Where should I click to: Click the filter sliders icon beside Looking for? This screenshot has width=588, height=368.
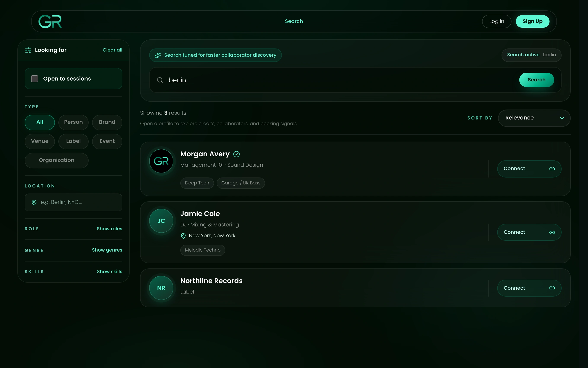click(x=28, y=50)
